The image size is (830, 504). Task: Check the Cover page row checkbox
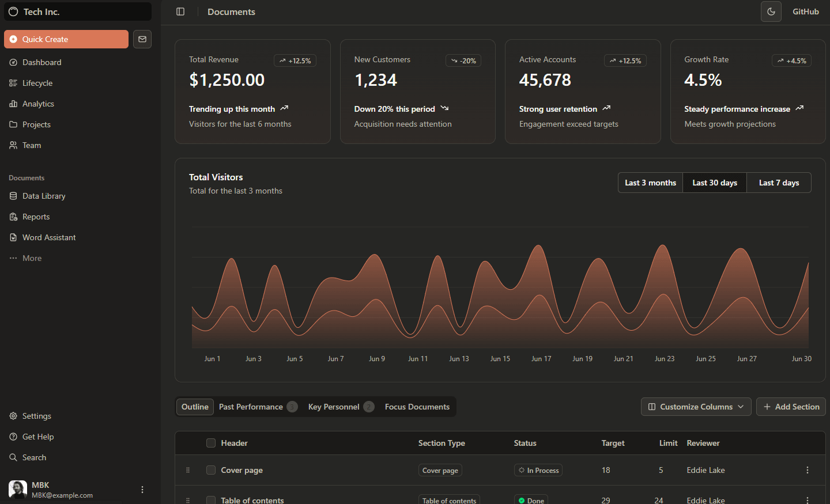point(211,470)
